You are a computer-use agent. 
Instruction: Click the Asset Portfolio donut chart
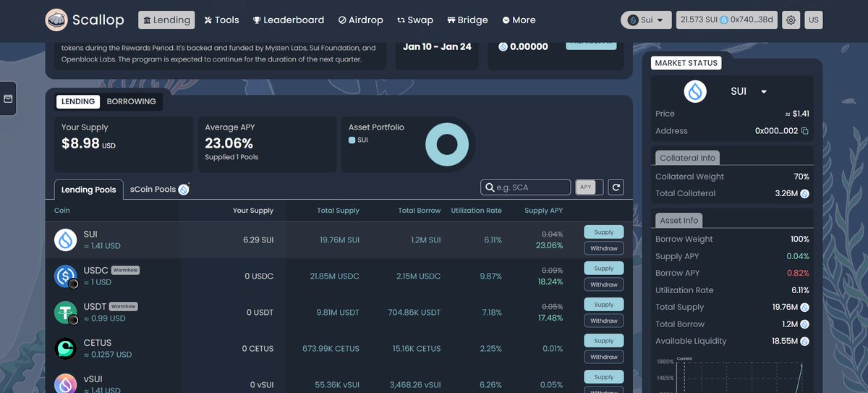click(x=447, y=145)
